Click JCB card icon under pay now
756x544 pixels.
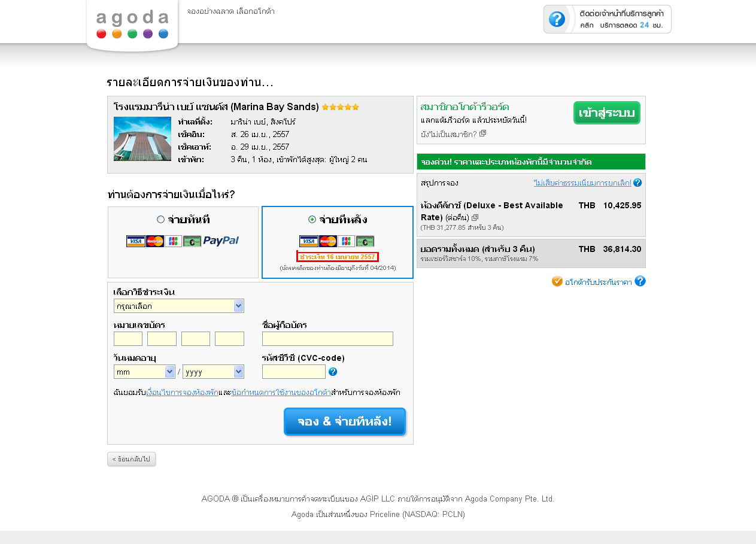point(173,241)
